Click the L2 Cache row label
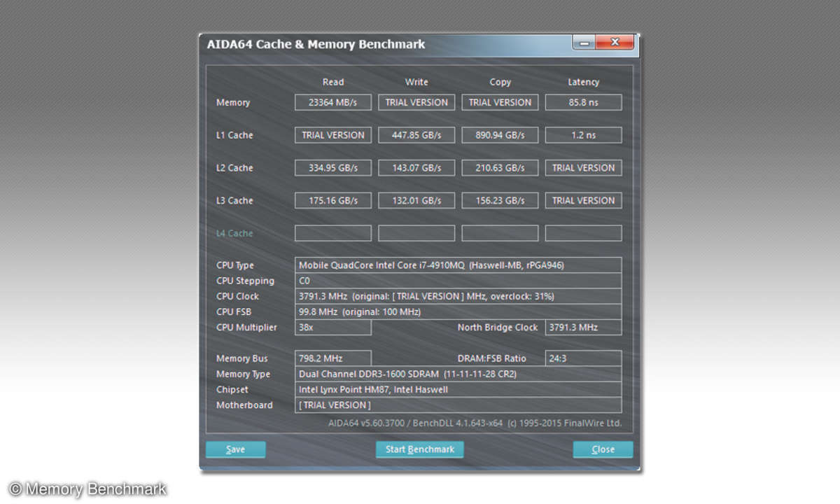Image resolution: width=840 pixels, height=504 pixels. 234,168
